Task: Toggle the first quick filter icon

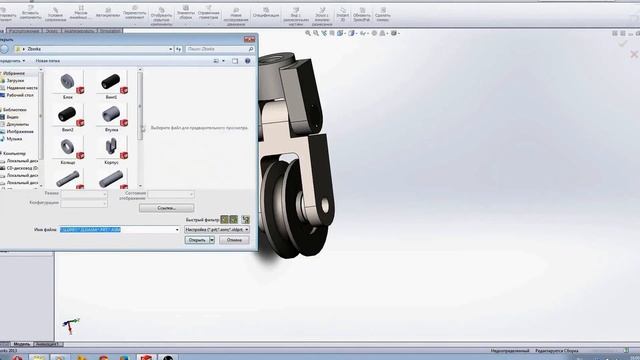Action: [224, 220]
